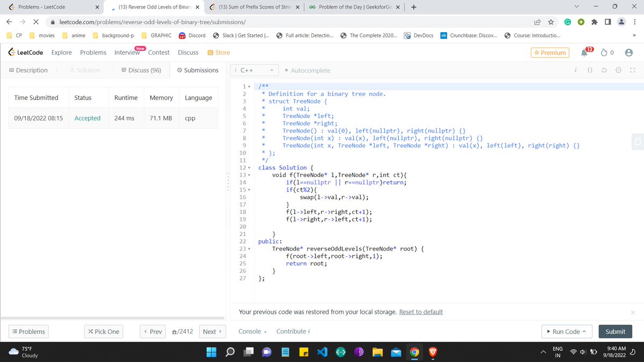
Task: Toggle fullscreen editor icon
Action: (632, 70)
